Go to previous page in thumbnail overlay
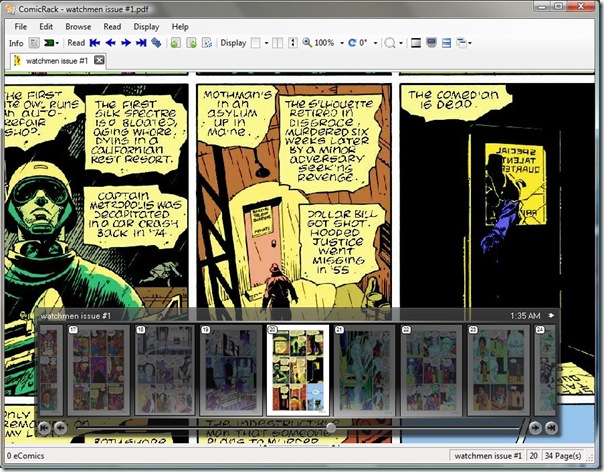Viewport: 604px width, 472px height. pos(60,428)
